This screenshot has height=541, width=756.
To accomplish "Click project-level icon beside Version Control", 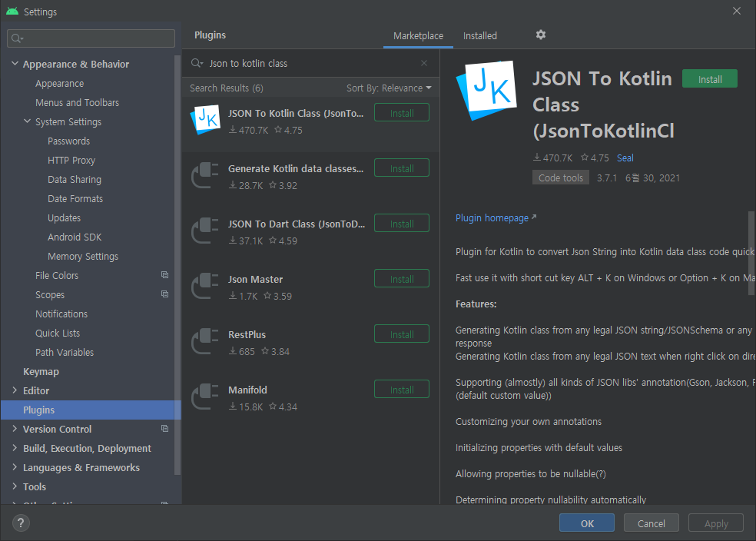I will tap(165, 429).
